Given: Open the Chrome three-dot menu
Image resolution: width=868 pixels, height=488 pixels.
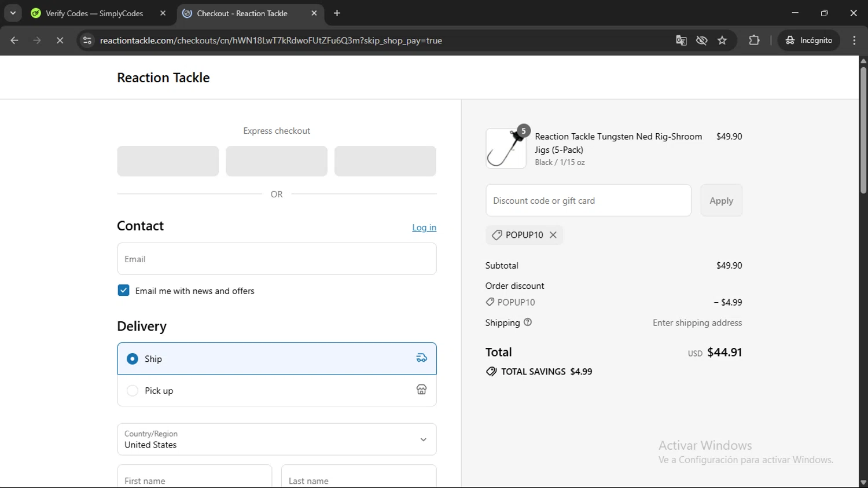Looking at the screenshot, I should [855, 41].
